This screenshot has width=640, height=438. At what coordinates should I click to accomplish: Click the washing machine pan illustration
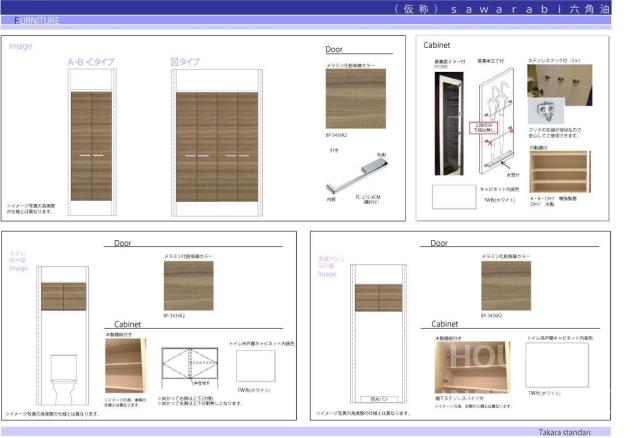pos(379,397)
